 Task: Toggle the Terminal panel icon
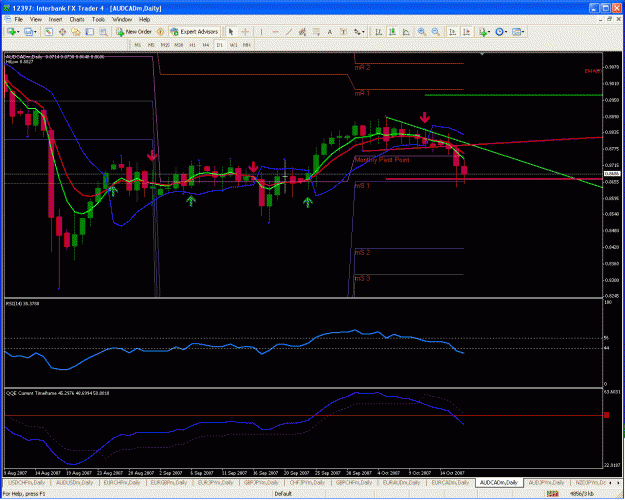click(x=90, y=32)
